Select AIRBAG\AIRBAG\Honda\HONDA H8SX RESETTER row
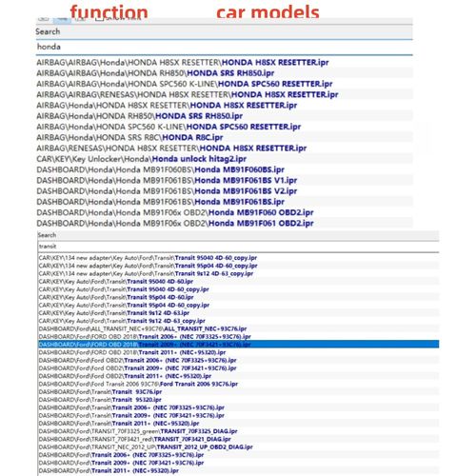This screenshot has height=476, width=476. (x=225, y=63)
